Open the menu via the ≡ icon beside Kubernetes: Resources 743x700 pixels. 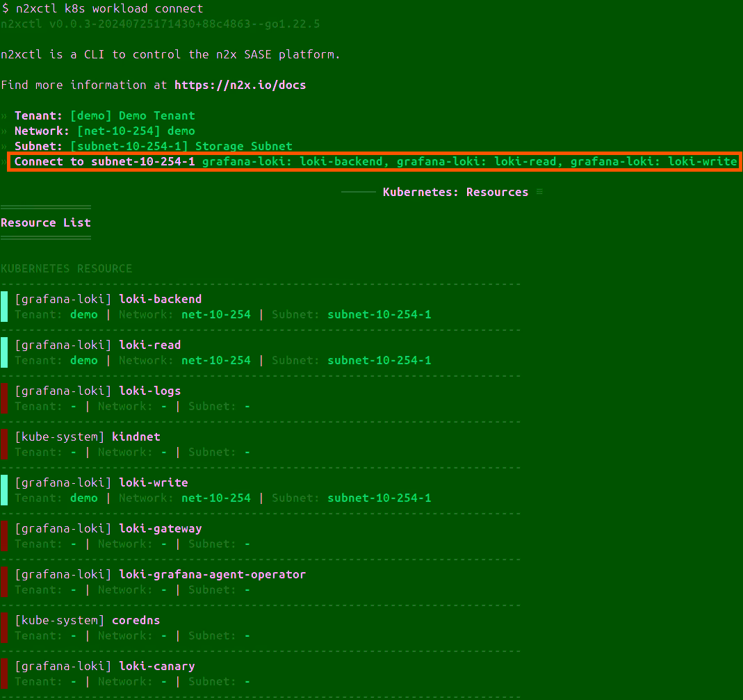[x=539, y=192]
